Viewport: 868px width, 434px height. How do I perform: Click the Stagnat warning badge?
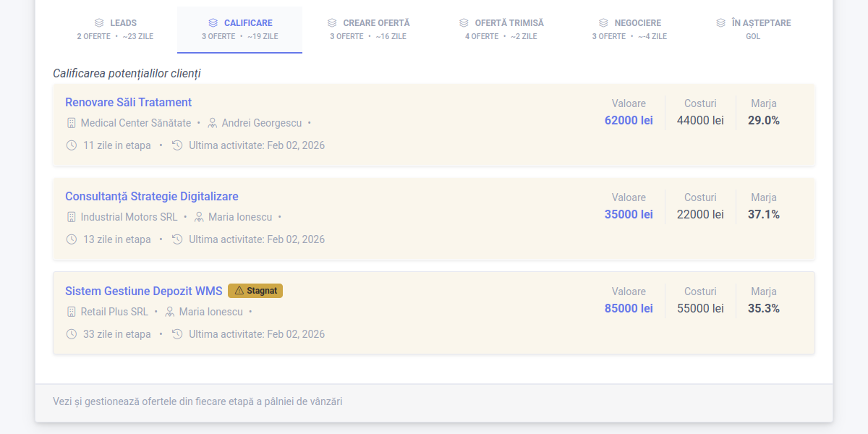[255, 291]
